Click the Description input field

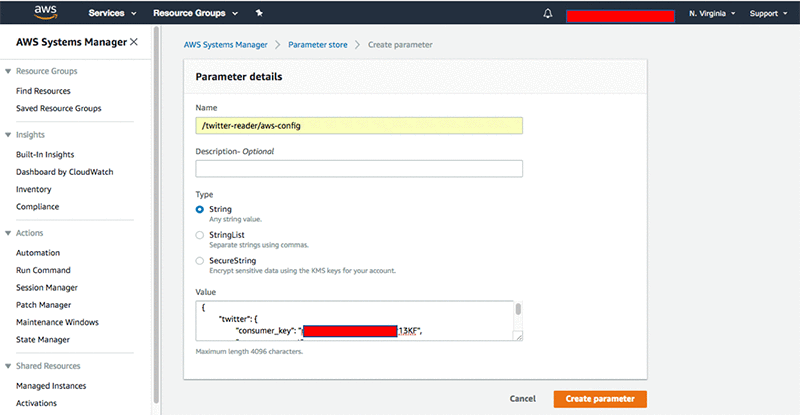(x=359, y=168)
